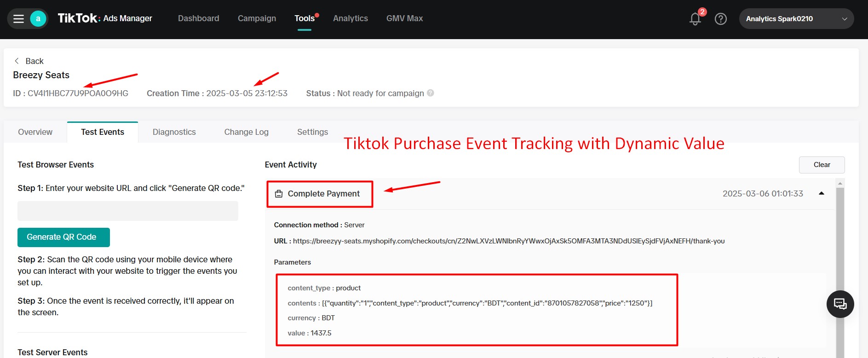Open the GMV Max menu
This screenshot has height=358, width=868.
click(x=404, y=18)
